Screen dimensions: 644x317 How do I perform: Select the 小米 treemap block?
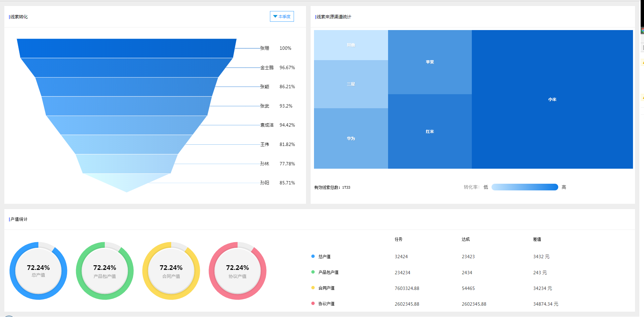click(x=552, y=100)
